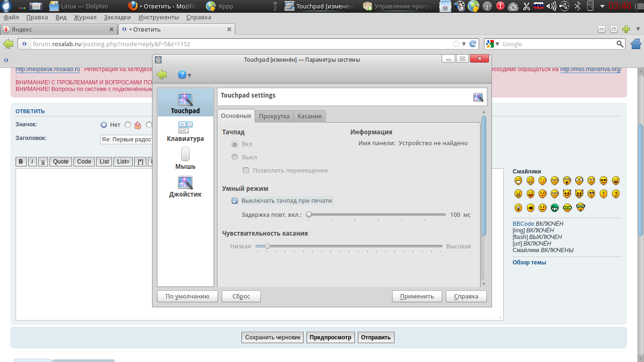Viewport: 644px width, 362px height.
Task: Click the Заголовок subject input field
Action: pyautogui.click(x=127, y=140)
